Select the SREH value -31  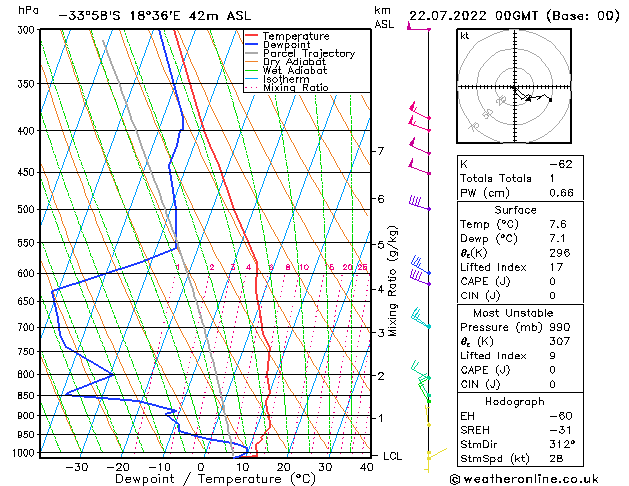coord(561,430)
